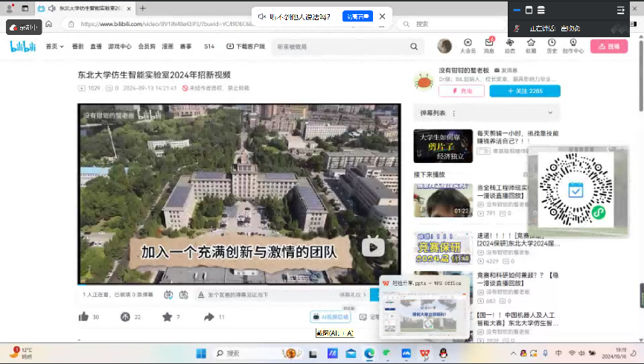Open the 历史 history icon in header
Viewport: 644px width, 364px height.
point(552,44)
